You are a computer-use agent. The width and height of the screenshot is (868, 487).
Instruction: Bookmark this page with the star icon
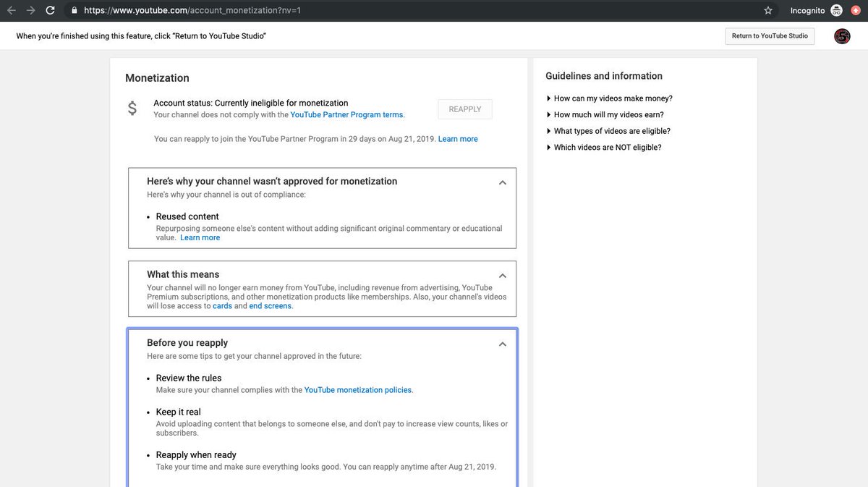pos(768,11)
